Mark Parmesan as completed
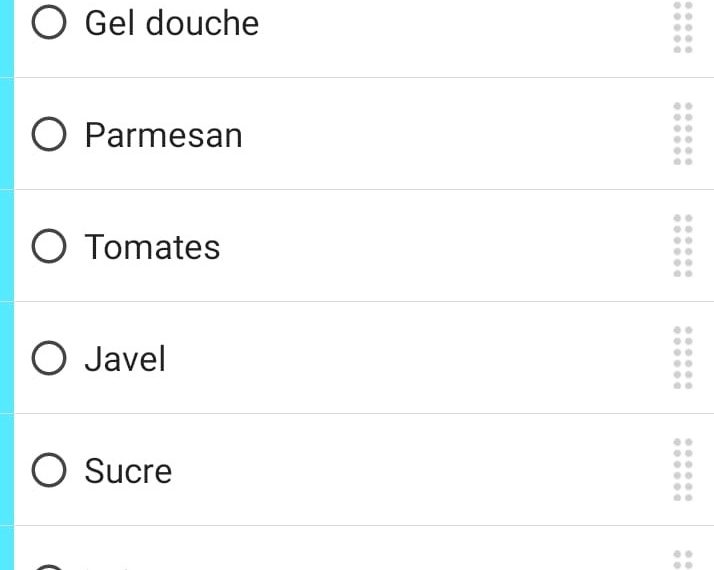 pos(49,134)
